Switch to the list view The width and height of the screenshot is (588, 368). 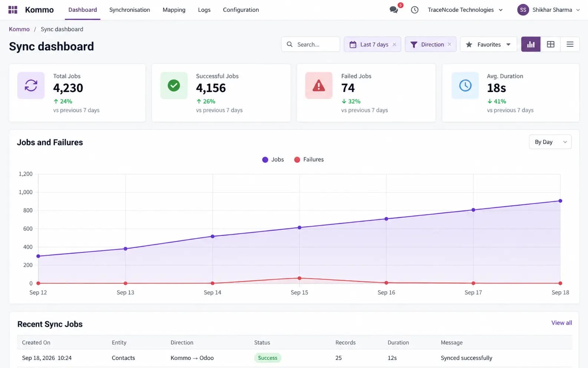(570, 45)
